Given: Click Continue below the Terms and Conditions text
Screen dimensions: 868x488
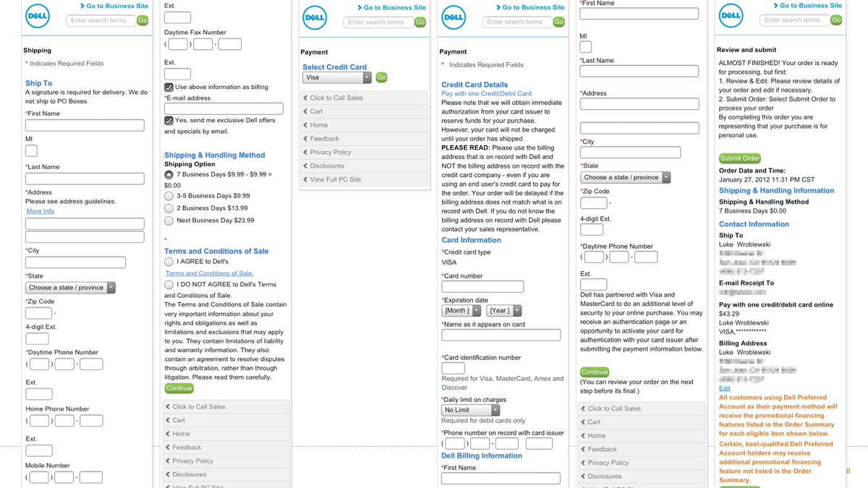Looking at the screenshot, I should pyautogui.click(x=179, y=388).
